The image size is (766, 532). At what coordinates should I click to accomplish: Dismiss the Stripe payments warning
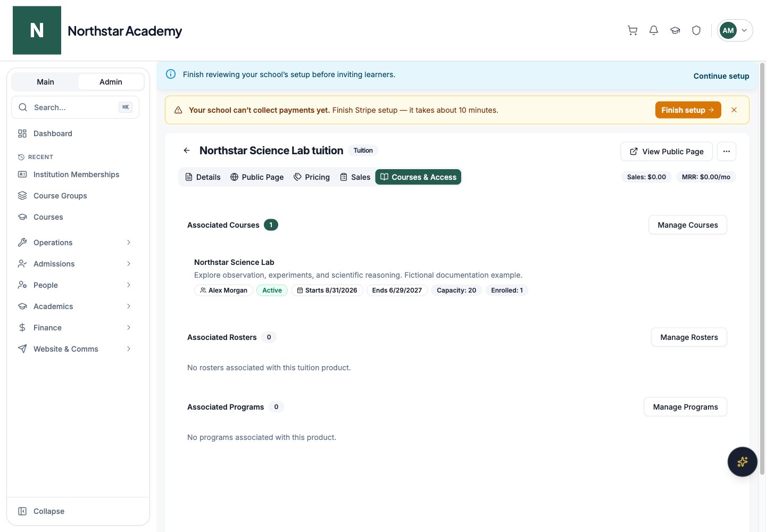[734, 110]
